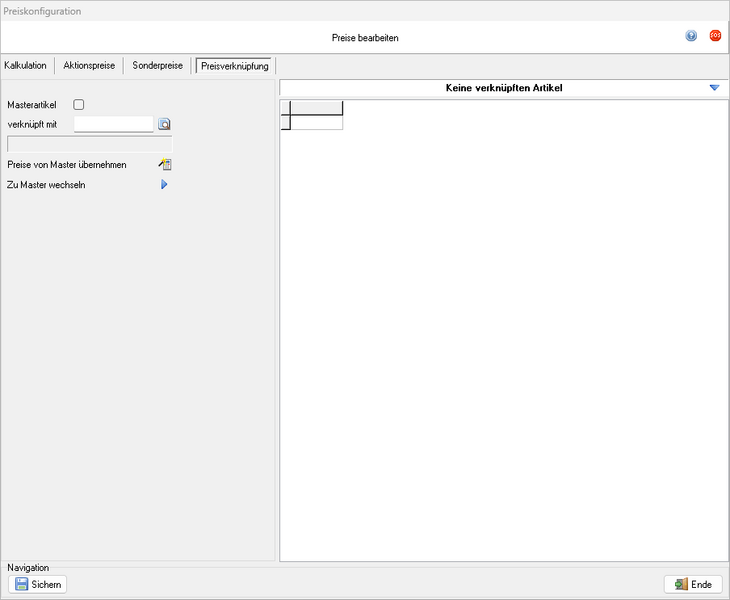Click the blue 'Zu Master wechseln' arrow
The height and width of the screenshot is (600, 730).
(x=164, y=185)
